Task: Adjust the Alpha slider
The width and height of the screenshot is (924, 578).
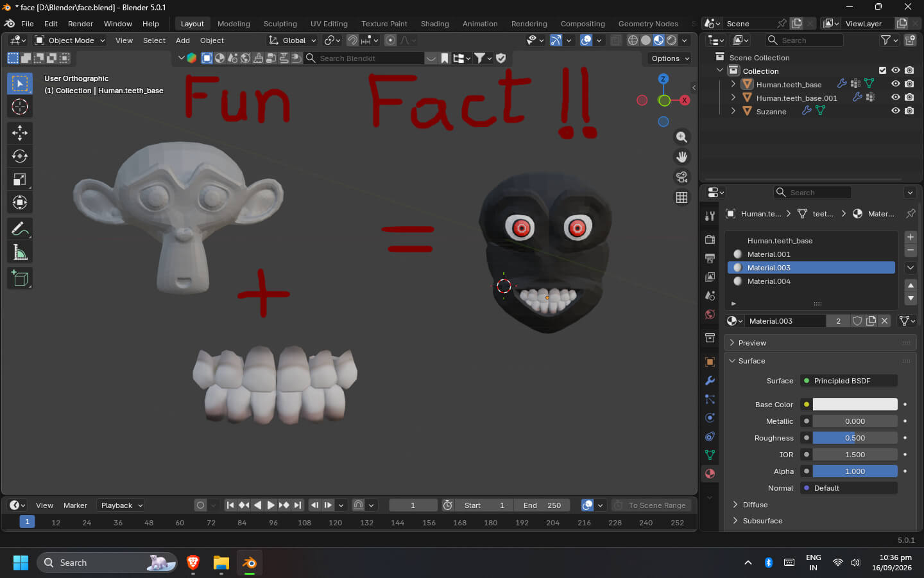Action: (x=855, y=471)
